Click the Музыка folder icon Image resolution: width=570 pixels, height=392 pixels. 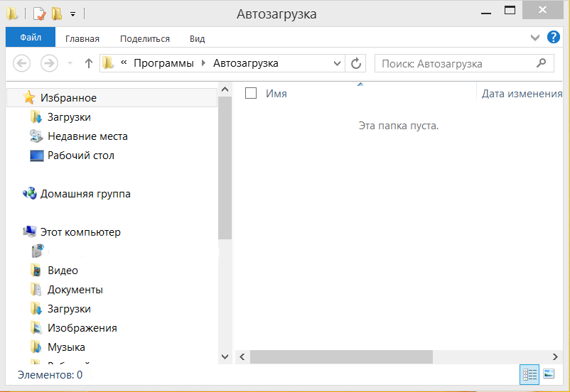click(36, 347)
